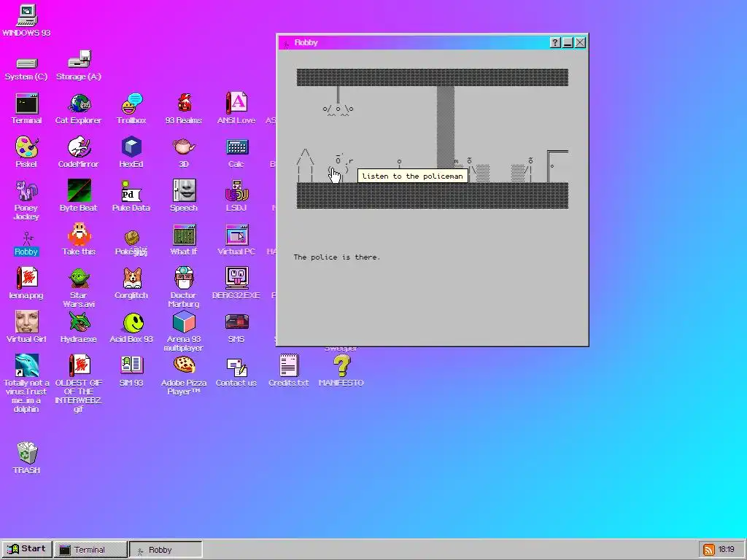Open Adobe Pizza Player icon
Image resolution: width=747 pixels, height=560 pixels.
point(183,375)
